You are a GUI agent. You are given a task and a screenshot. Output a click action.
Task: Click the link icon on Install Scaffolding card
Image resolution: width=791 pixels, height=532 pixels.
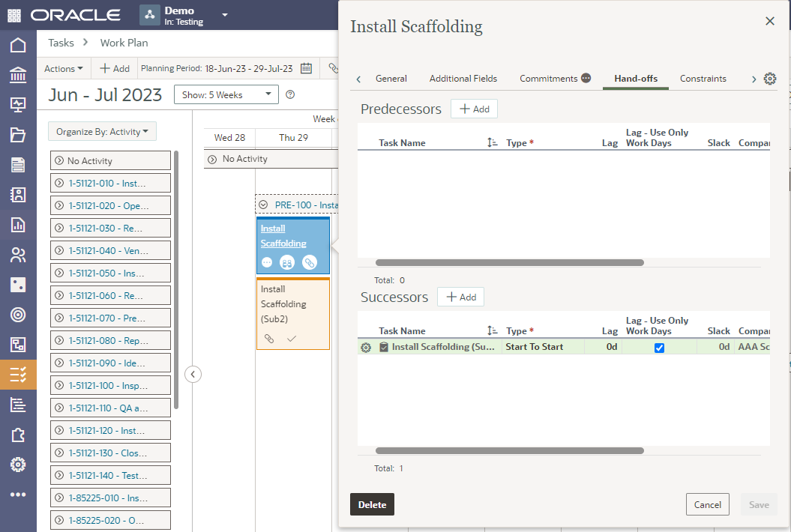tap(309, 262)
